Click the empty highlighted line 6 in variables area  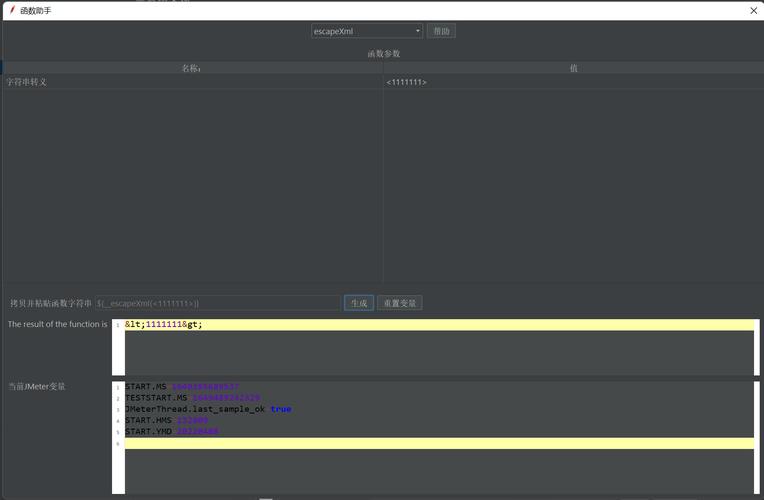(439, 443)
